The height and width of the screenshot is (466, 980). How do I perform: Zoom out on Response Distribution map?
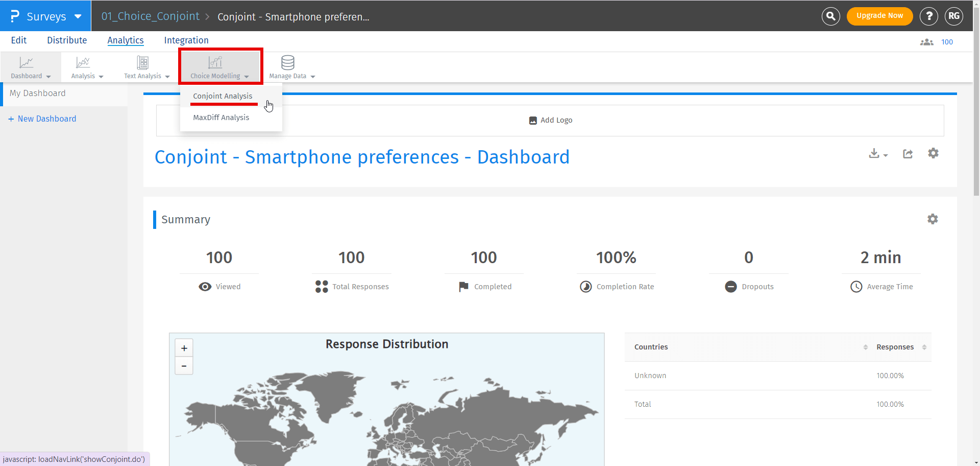point(184,366)
